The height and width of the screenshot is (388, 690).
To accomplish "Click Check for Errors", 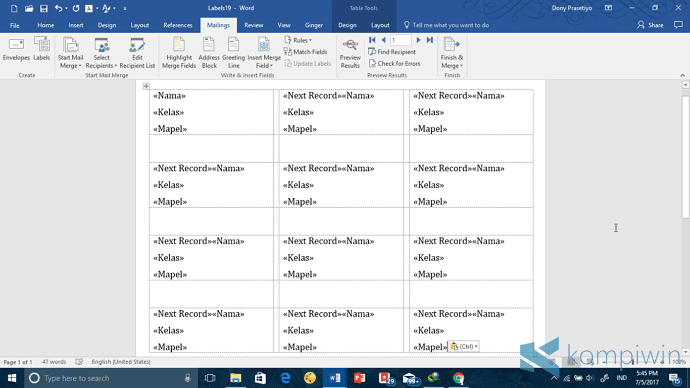I will 394,63.
